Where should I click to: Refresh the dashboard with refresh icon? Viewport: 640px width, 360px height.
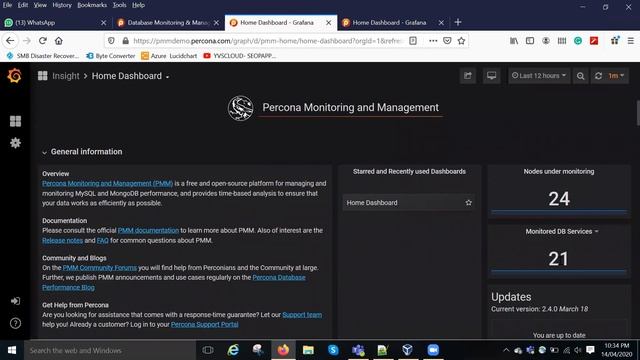598,76
